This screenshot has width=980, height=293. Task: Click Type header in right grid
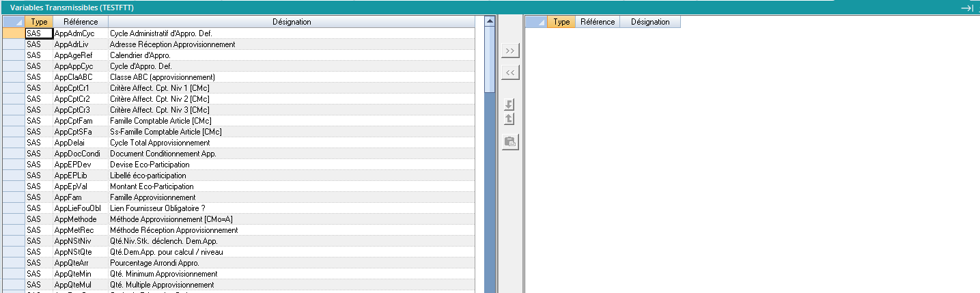(561, 22)
